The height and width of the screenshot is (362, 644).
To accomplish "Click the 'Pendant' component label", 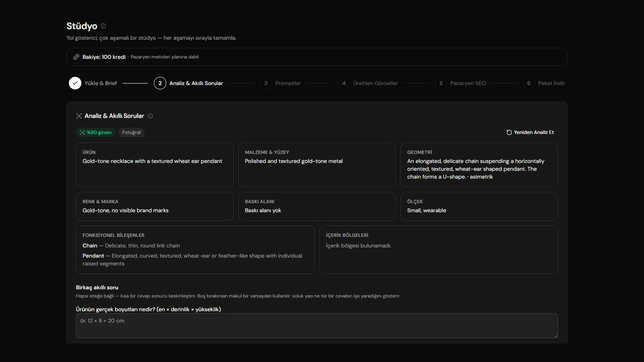I will pyautogui.click(x=93, y=256).
